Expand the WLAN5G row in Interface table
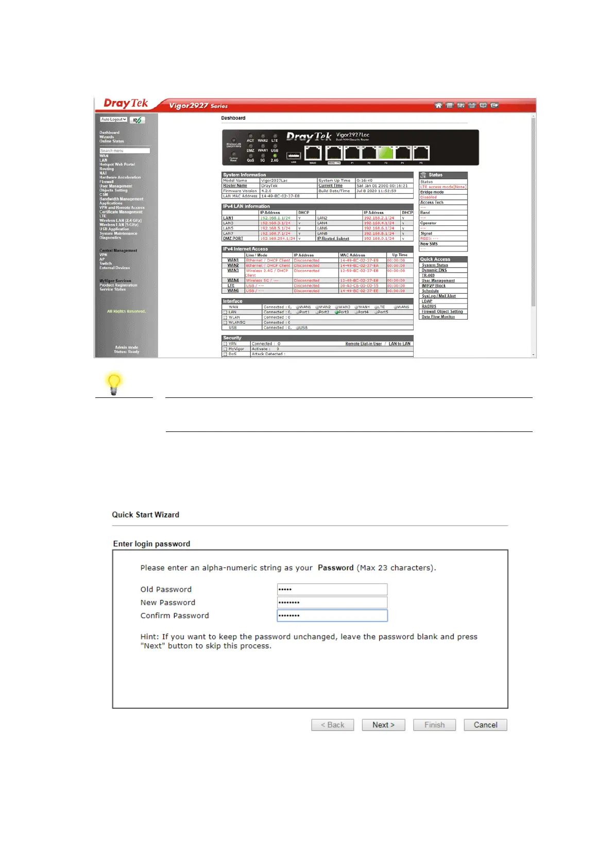 point(225,323)
